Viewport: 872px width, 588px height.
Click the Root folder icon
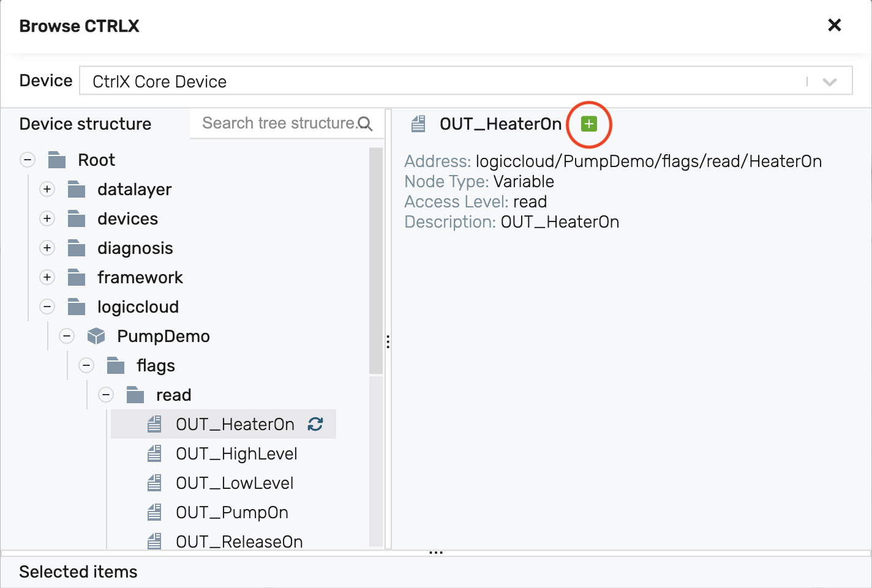click(57, 160)
